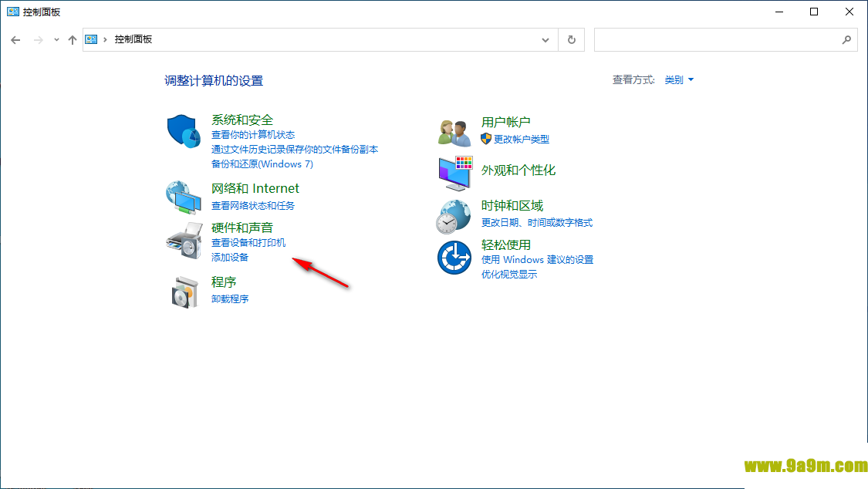868x489 pixels.
Task: Open the 类别 view-by dropdown
Action: click(679, 80)
